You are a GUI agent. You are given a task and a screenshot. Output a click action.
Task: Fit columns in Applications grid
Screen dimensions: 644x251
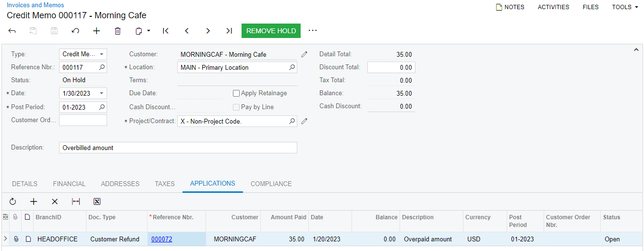76,201
